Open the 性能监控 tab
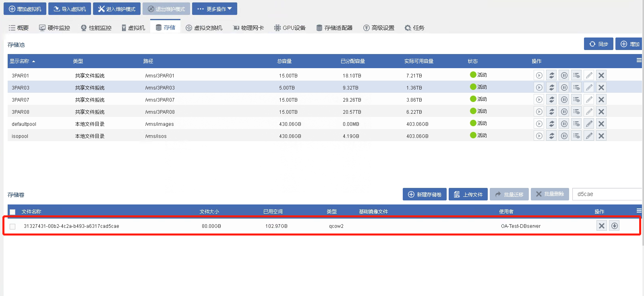The width and height of the screenshot is (644, 296). click(x=96, y=28)
